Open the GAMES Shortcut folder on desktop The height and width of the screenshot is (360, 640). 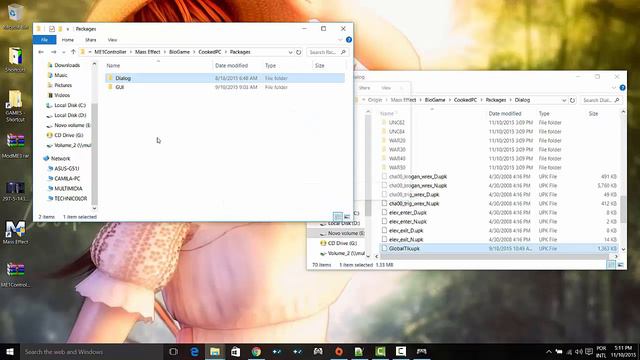click(x=15, y=106)
